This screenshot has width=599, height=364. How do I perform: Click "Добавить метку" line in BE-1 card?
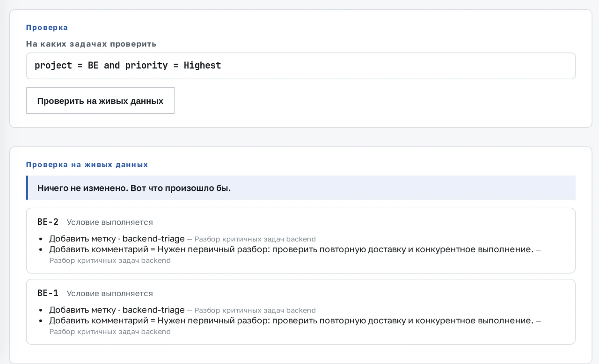click(183, 310)
